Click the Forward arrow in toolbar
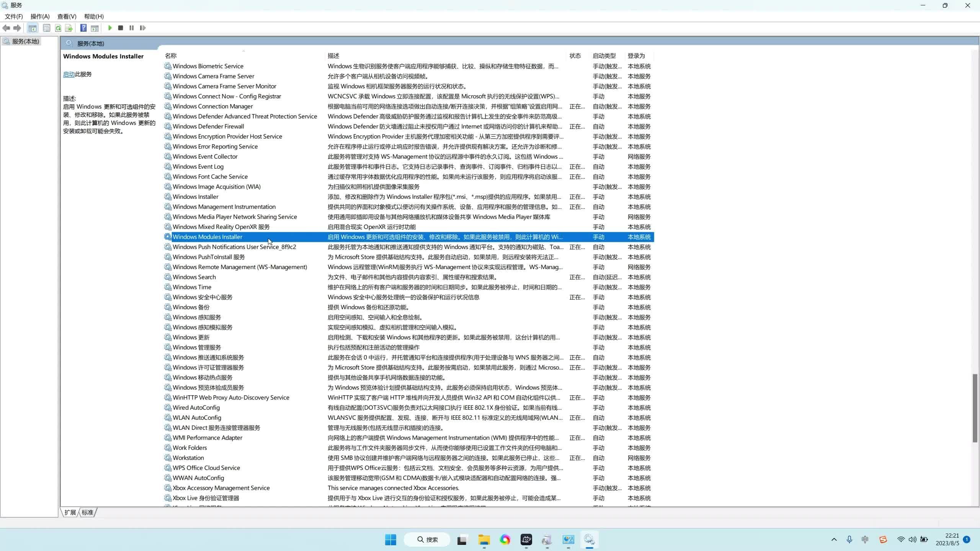 click(x=17, y=28)
